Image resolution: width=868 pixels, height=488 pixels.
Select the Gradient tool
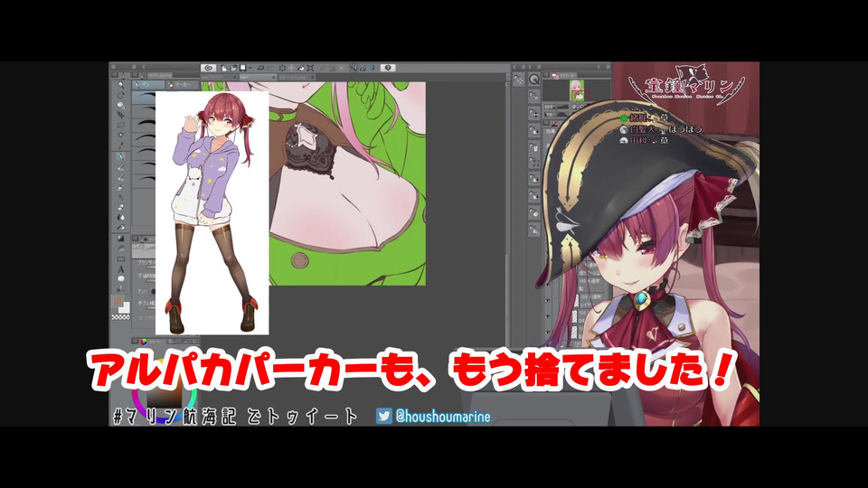[120, 239]
